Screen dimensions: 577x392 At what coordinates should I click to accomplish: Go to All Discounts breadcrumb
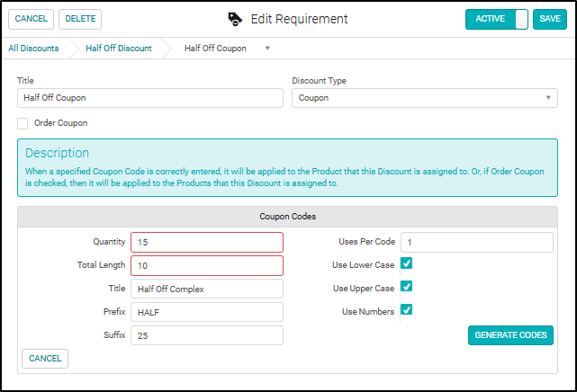coord(33,49)
